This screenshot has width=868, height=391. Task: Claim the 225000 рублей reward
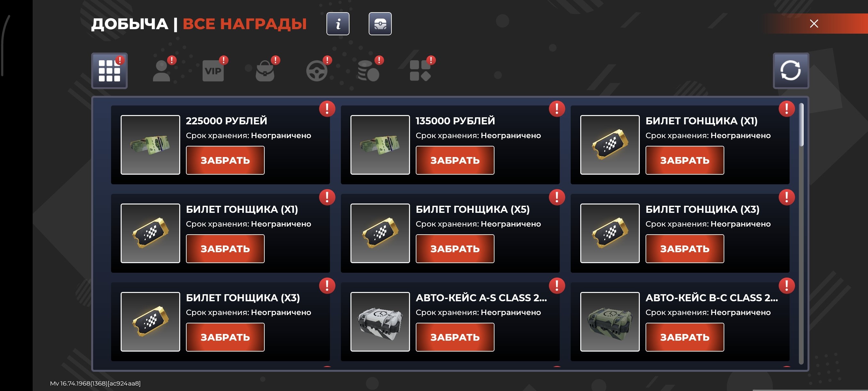pyautogui.click(x=225, y=160)
